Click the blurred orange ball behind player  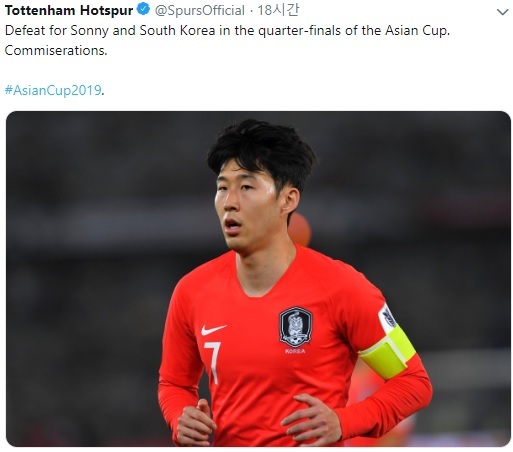[300, 230]
